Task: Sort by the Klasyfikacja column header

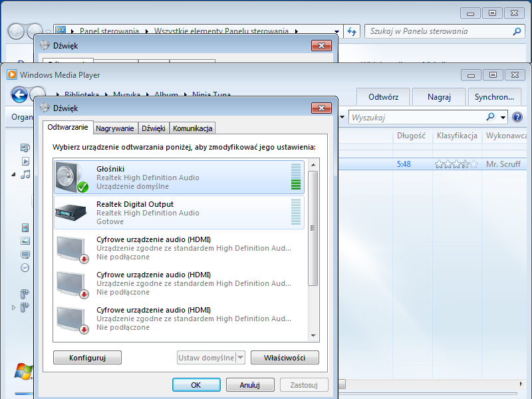Action: coord(457,136)
